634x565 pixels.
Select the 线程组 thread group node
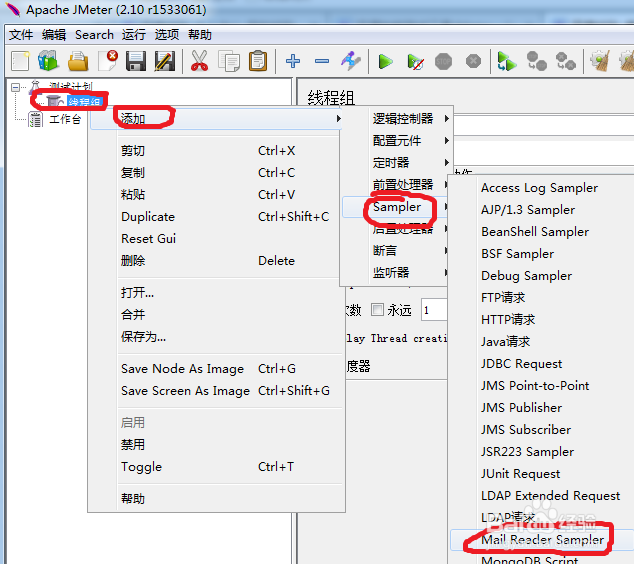[85, 102]
